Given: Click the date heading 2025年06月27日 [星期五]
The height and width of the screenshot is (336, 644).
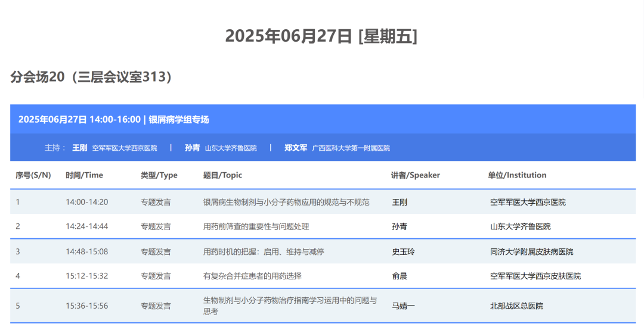Looking at the screenshot, I should point(321,36).
